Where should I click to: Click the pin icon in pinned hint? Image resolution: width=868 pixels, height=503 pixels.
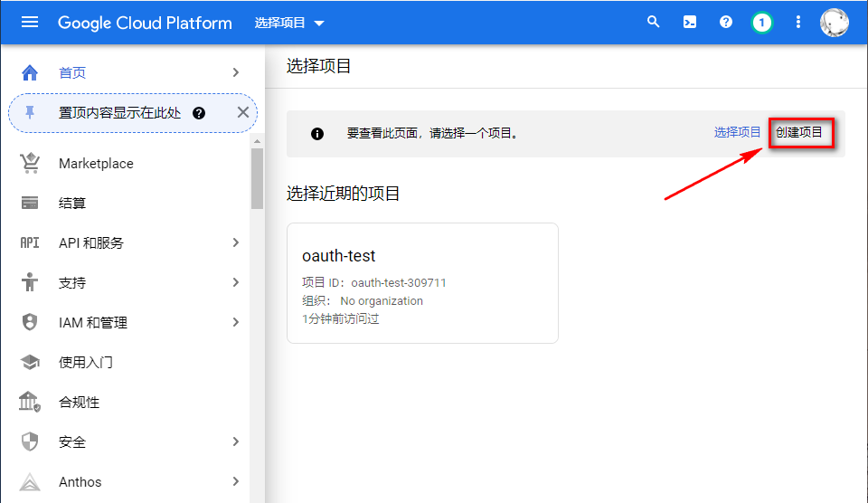point(30,113)
